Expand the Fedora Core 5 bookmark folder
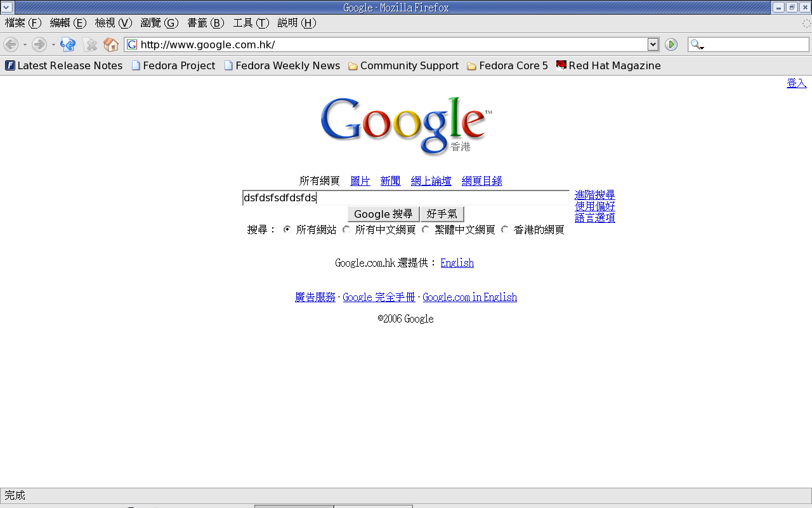The image size is (812, 508). (507, 65)
